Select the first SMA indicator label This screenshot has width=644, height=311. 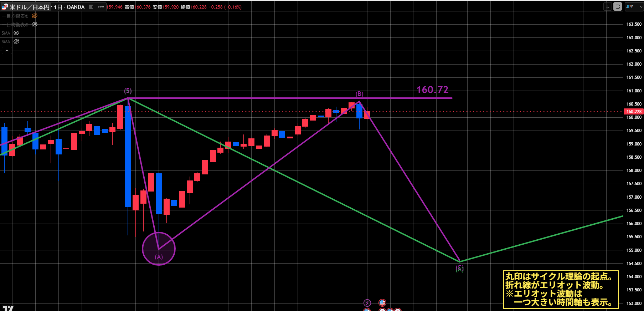click(6, 33)
